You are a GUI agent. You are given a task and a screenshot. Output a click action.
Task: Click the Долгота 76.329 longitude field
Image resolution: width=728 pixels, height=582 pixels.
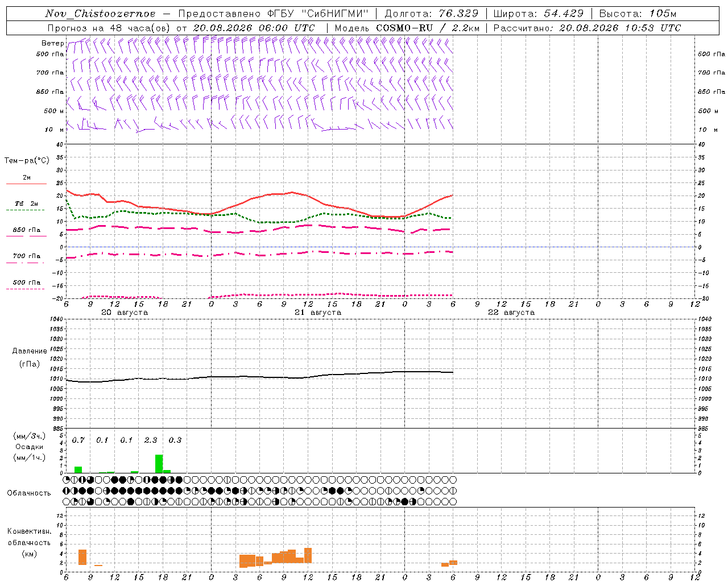point(432,14)
